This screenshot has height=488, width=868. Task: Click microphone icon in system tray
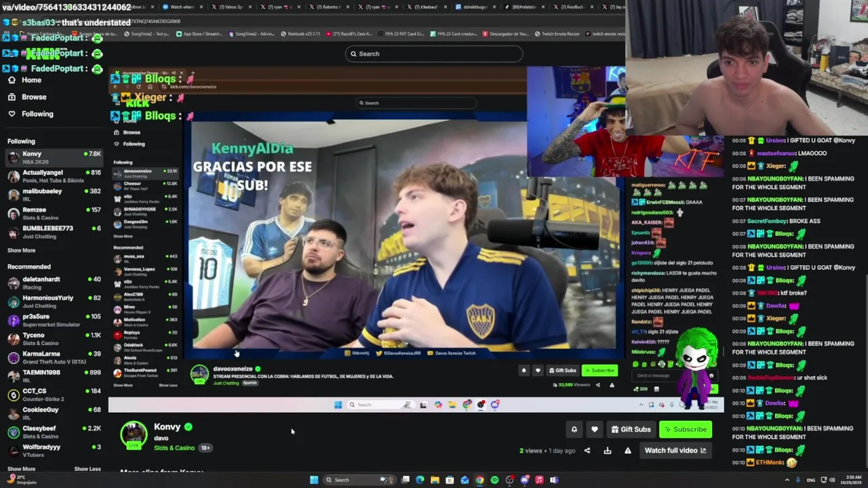tap(798, 480)
